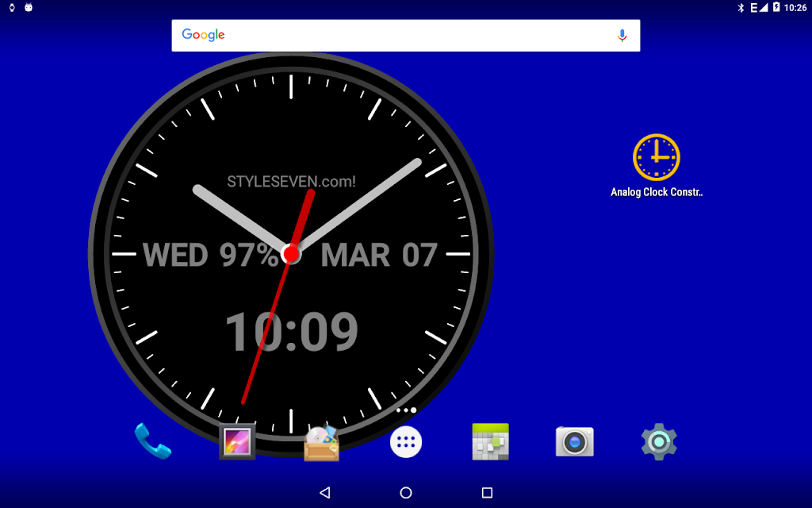Launch the Camera app
Image resolution: width=812 pixels, height=508 pixels.
point(574,441)
